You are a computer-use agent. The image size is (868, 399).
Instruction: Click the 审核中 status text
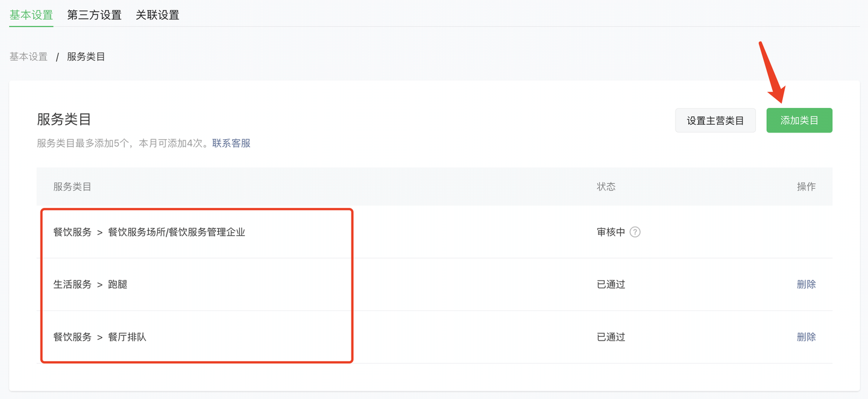point(611,232)
